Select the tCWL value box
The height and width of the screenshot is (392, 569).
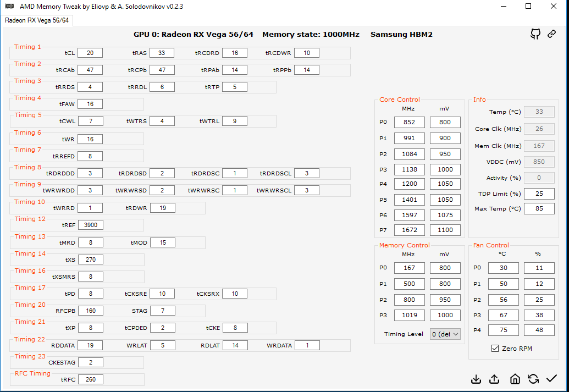[x=90, y=122]
